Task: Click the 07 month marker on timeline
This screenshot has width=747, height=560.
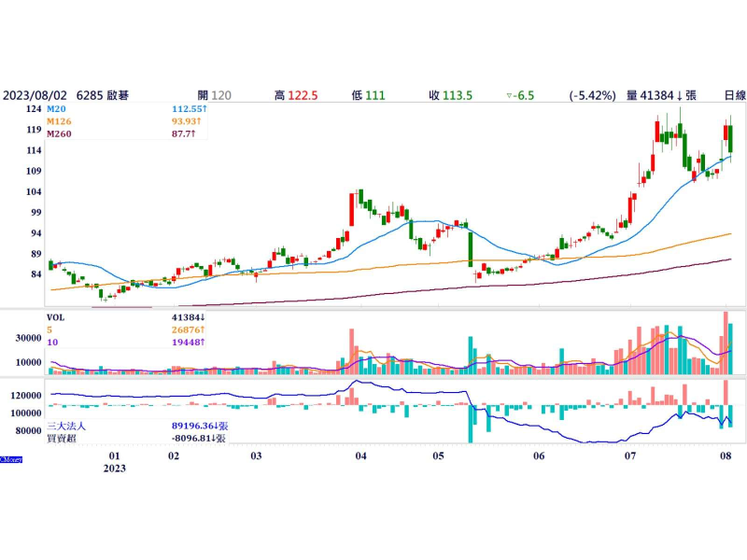Action: [630, 456]
